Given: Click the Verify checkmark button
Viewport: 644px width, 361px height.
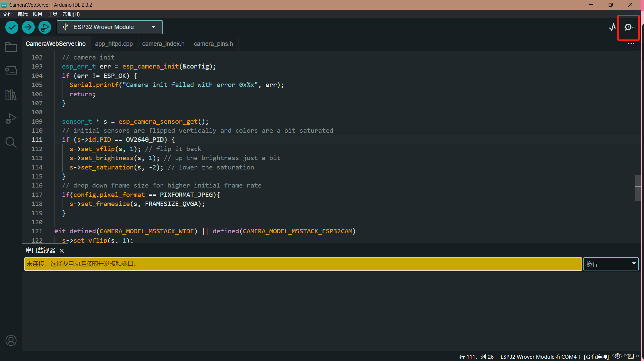Looking at the screenshot, I should pos(12,27).
